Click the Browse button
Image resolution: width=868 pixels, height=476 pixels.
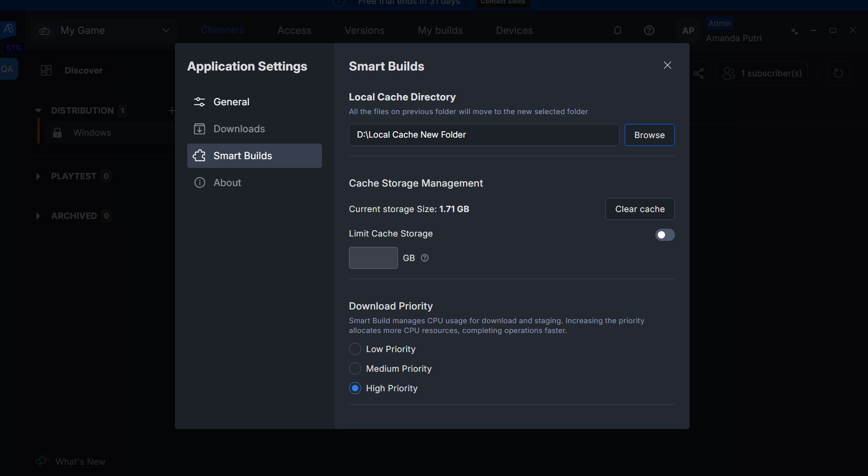pyautogui.click(x=649, y=135)
